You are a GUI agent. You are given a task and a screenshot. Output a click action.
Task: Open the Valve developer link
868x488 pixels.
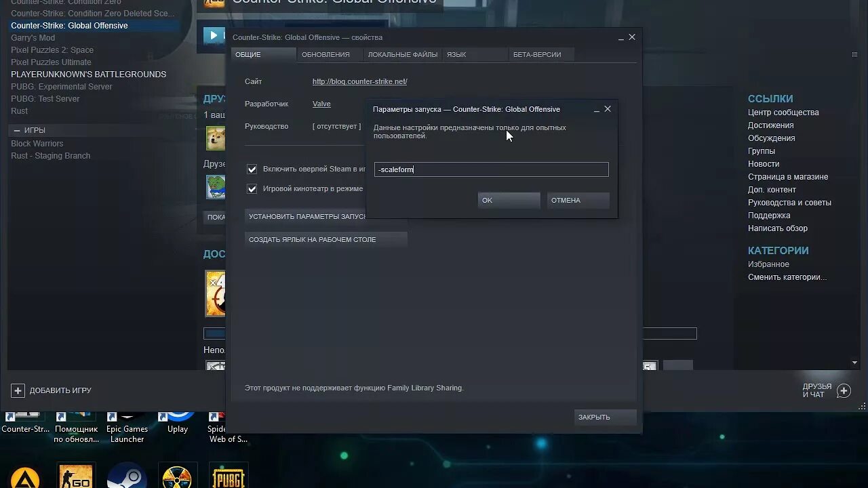click(321, 104)
